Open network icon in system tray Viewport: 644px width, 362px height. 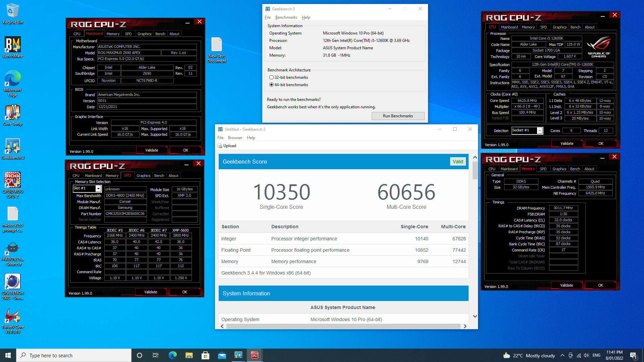click(x=579, y=355)
